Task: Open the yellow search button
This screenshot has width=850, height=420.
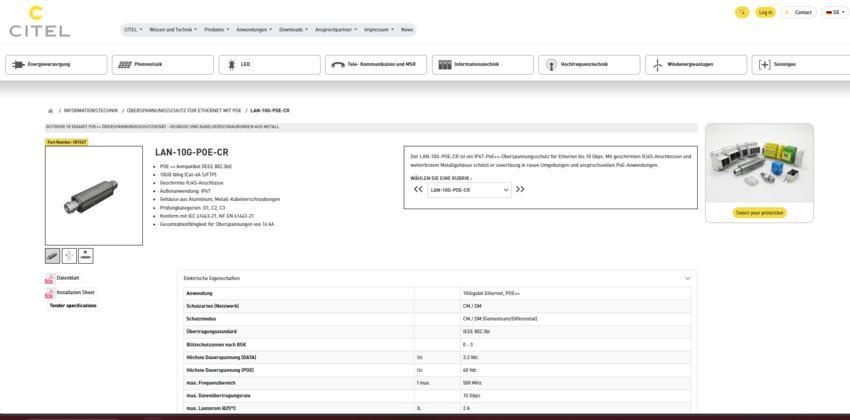Action: click(x=742, y=12)
